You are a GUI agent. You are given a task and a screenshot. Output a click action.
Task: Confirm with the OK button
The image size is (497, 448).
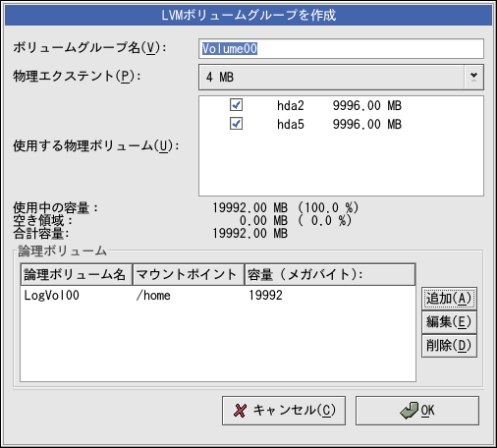point(417,411)
